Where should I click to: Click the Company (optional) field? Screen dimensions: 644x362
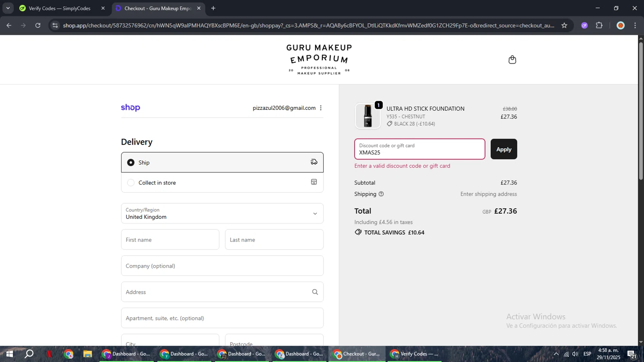point(222,265)
